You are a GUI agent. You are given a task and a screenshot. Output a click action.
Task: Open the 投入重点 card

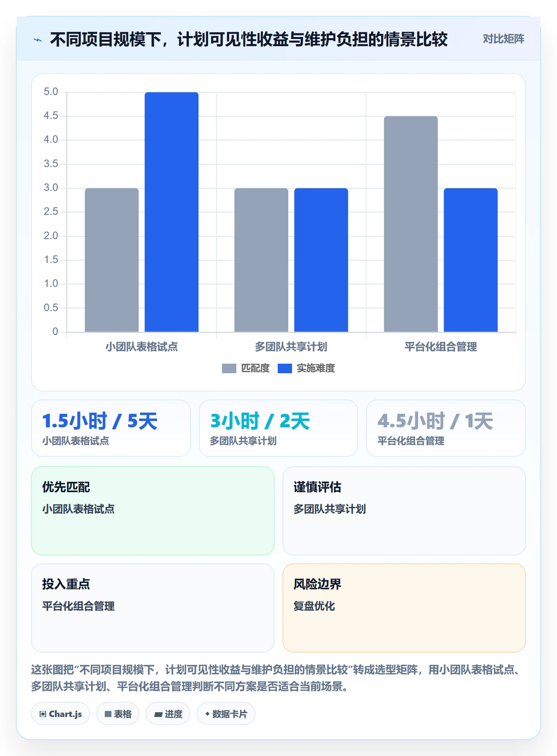(153, 608)
